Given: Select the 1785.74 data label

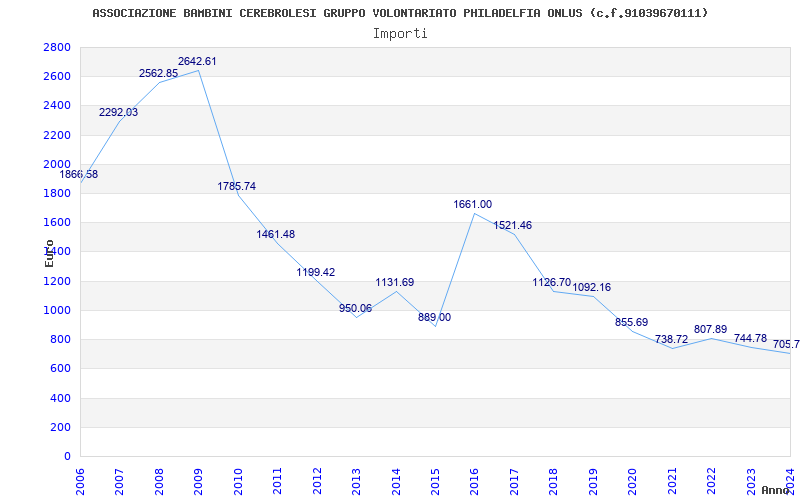Looking at the screenshot, I should [x=237, y=186].
